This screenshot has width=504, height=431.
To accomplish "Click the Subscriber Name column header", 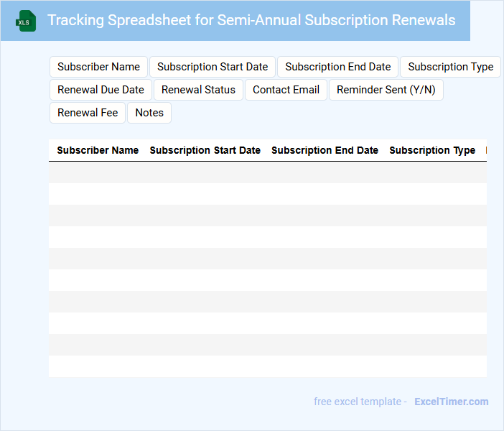I will tap(98, 150).
